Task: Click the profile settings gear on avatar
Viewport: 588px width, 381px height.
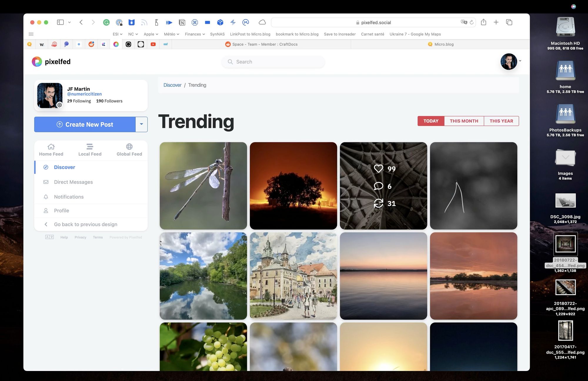Action: click(59, 105)
